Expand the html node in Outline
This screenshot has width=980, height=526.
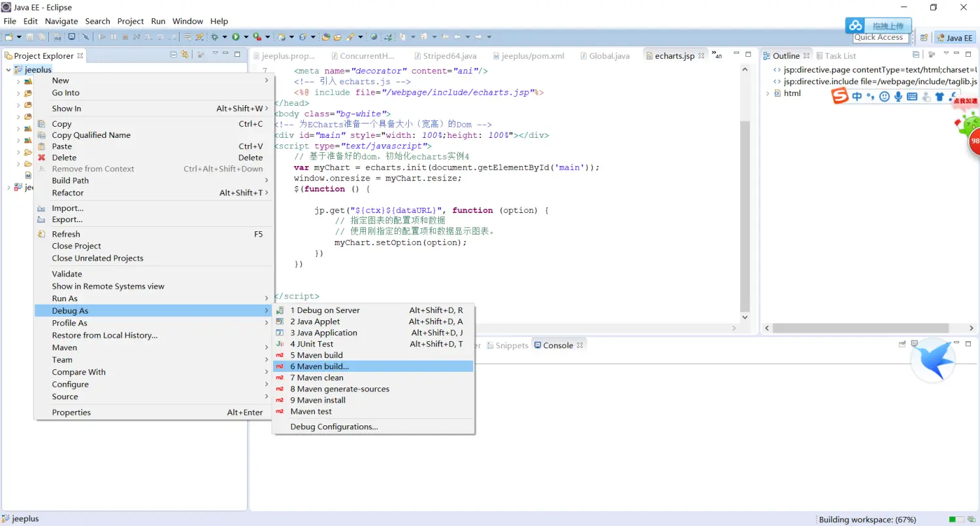[768, 93]
